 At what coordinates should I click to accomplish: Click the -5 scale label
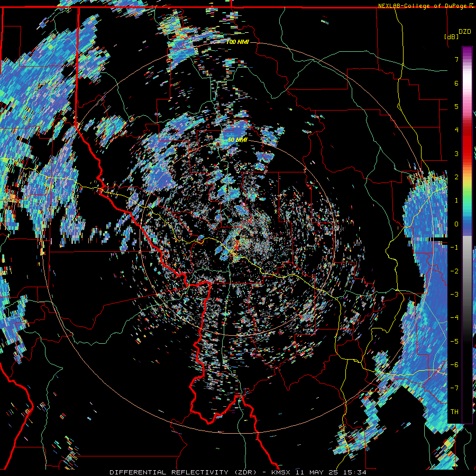coord(454,342)
